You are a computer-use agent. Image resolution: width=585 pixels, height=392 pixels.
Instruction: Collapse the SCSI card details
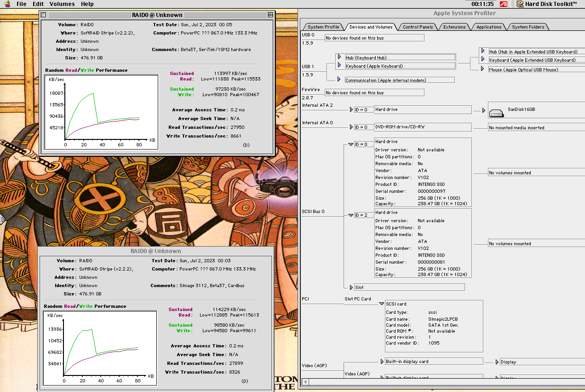pyautogui.click(x=382, y=304)
